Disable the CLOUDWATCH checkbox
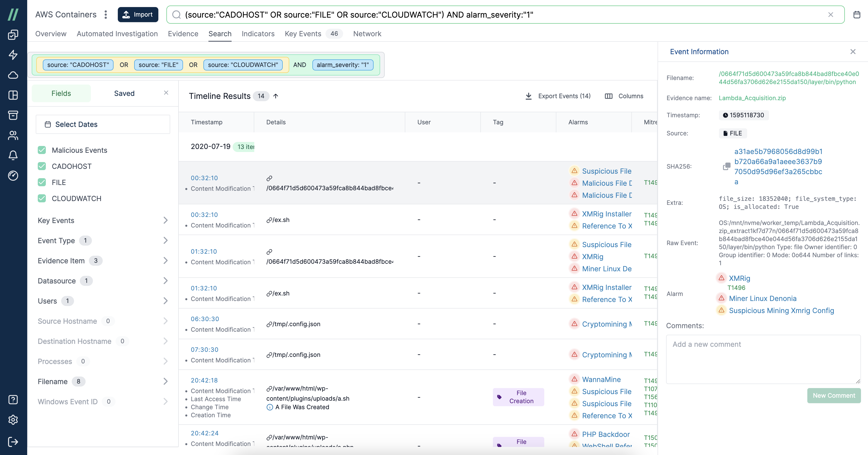The width and height of the screenshot is (868, 455). coord(42,198)
